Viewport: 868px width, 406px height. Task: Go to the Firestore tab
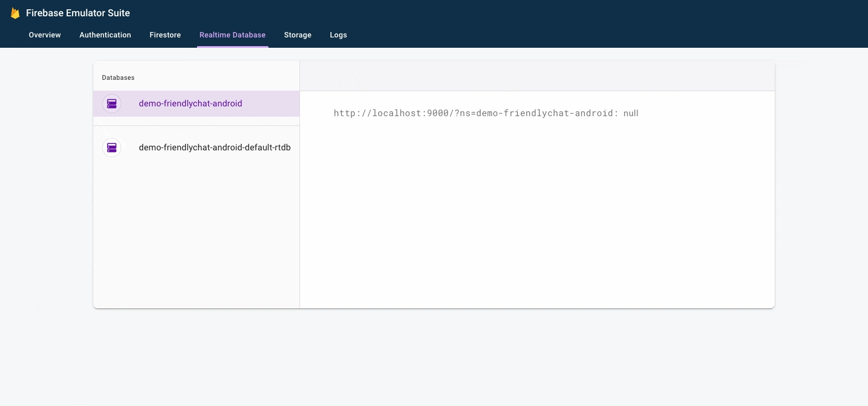pyautogui.click(x=165, y=35)
